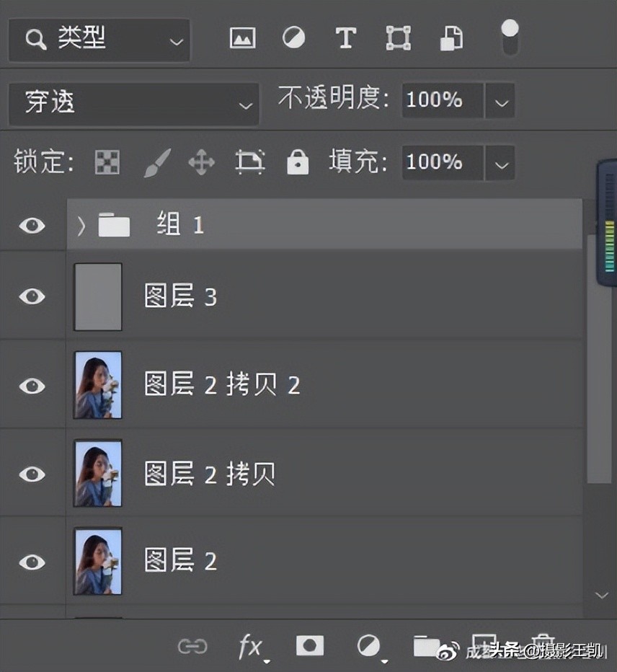Open the 不透明度 dropdown arrow
The width and height of the screenshot is (617, 672).
501,101
